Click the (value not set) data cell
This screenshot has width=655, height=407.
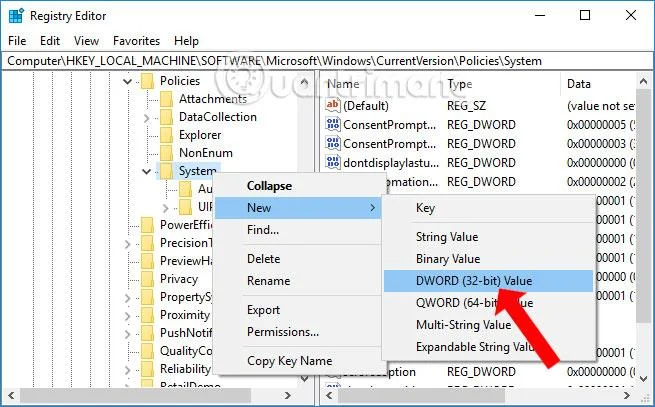point(600,106)
